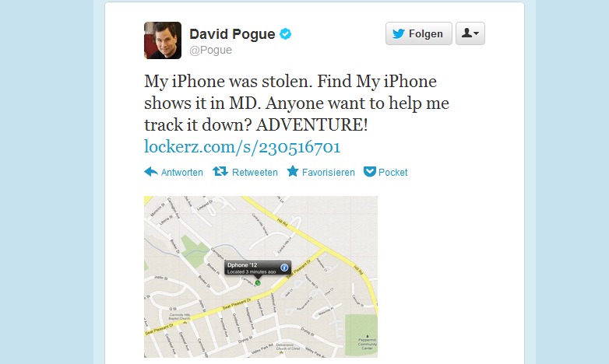Click David Pogue's profile avatar
Screen dimensions: 609x364
163,40
